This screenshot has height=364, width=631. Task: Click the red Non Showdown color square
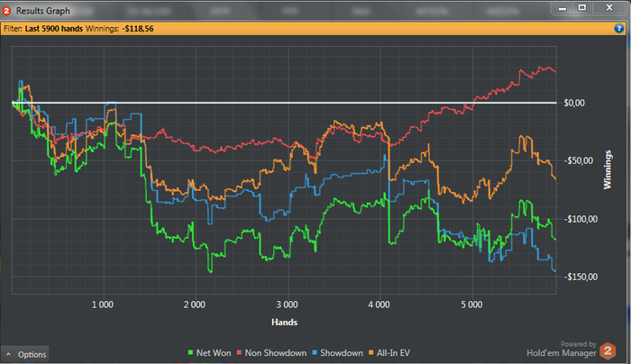(x=239, y=353)
